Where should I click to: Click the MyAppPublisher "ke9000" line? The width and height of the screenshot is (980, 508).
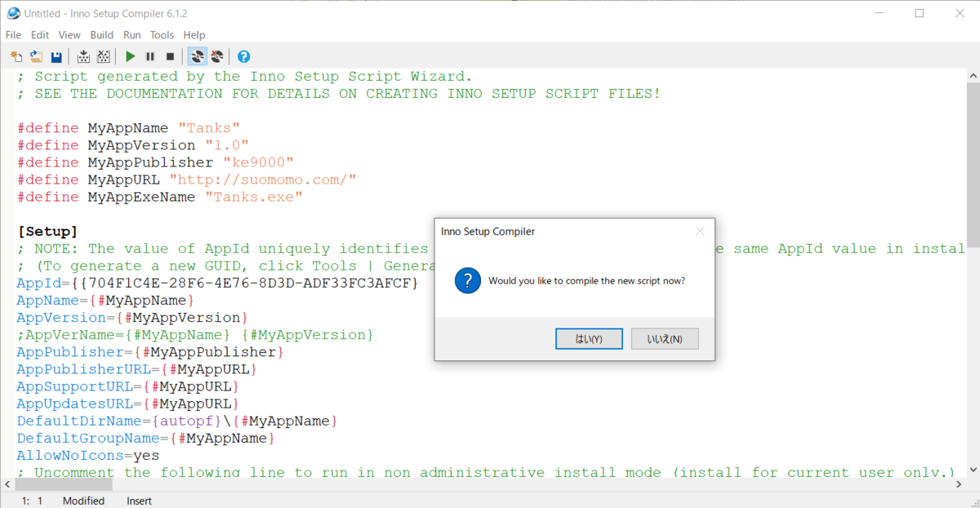[155, 163]
